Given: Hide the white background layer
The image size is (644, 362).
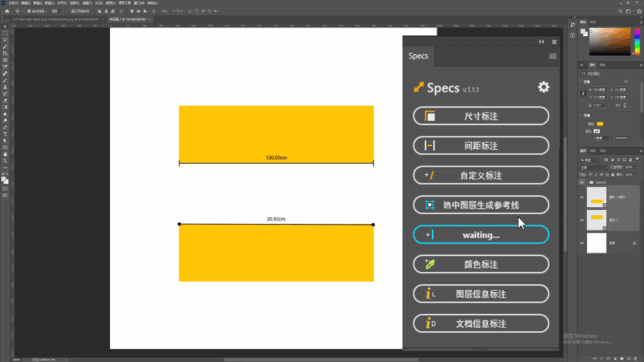Looking at the screenshot, I should click(x=582, y=243).
